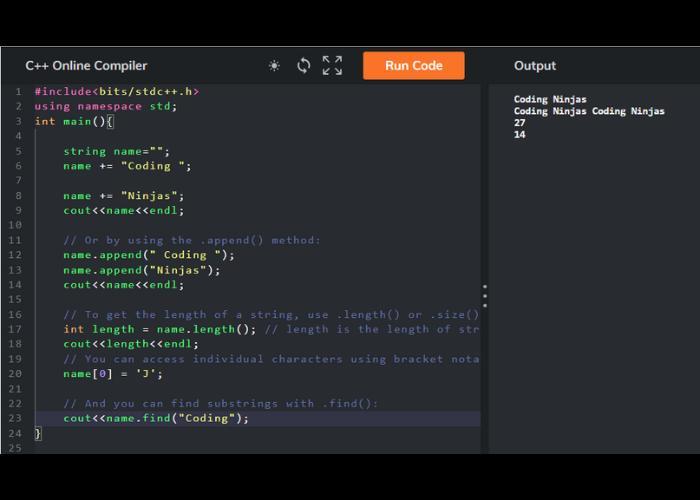Click the find substrings comment line

[x=221, y=404]
